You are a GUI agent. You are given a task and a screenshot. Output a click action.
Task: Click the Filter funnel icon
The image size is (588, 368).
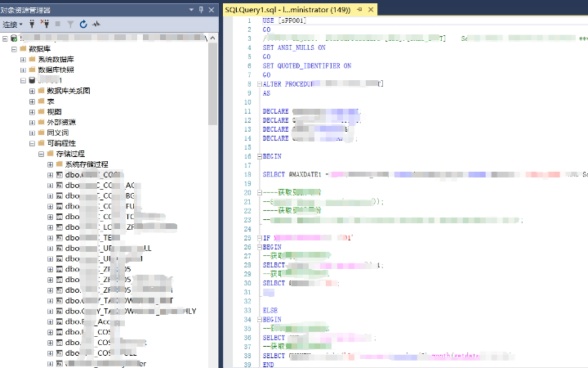click(70, 25)
